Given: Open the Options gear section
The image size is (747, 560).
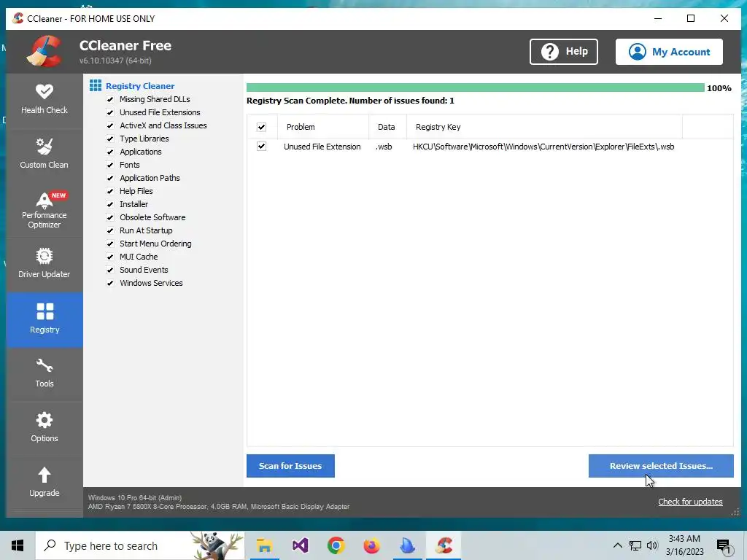Looking at the screenshot, I should point(44,428).
